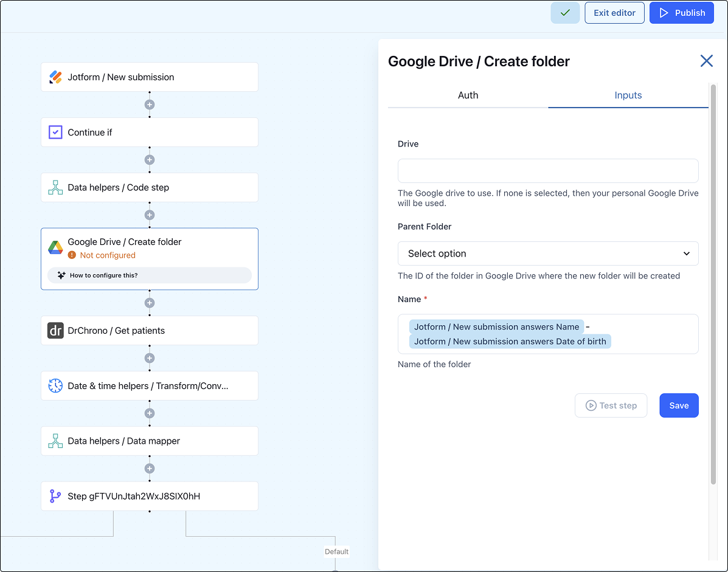Click the panel vertical scrollbar
Viewport: 728px width, 572px height.
pos(713,284)
